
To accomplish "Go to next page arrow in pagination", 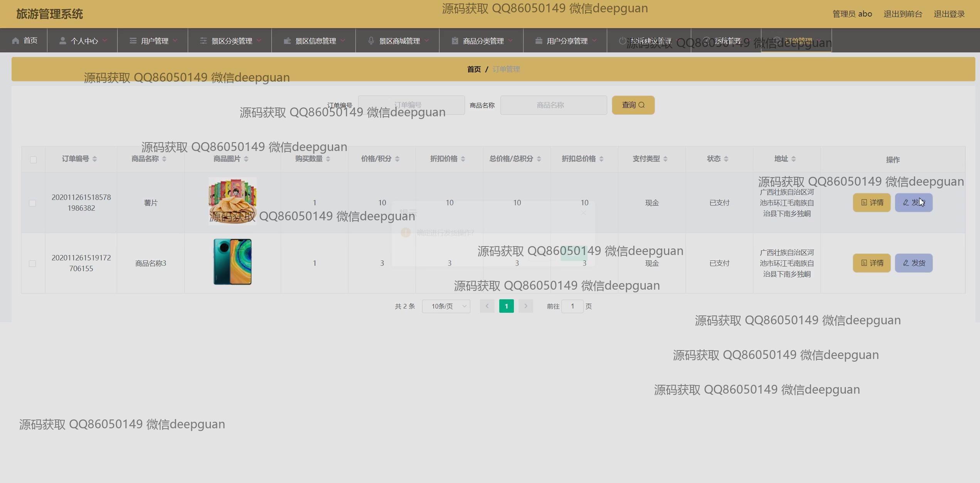I will click(x=525, y=306).
